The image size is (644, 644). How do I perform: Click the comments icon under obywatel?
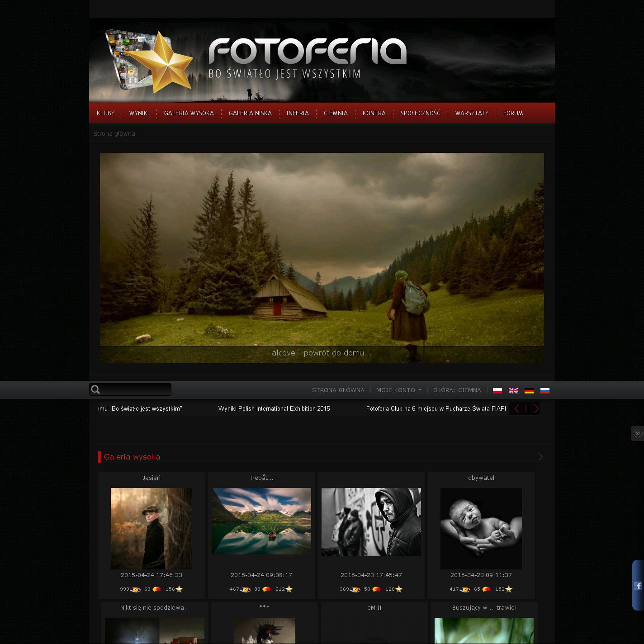coord(486,589)
